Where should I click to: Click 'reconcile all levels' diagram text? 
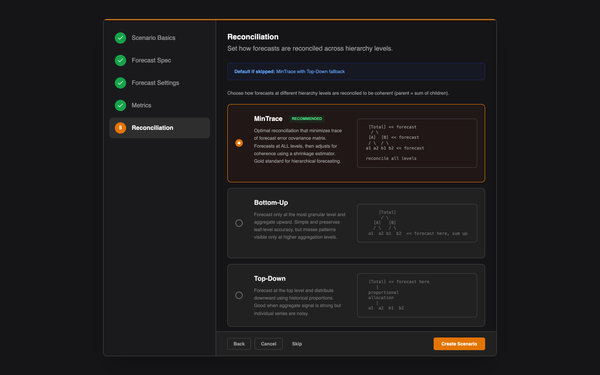(391, 158)
